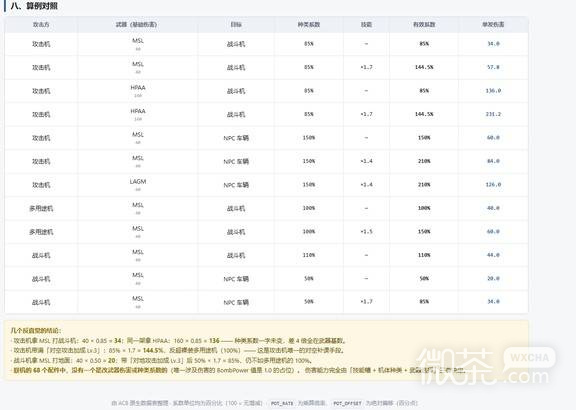Click 战斗机 attacker in the 44.0 row
The image size is (576, 410).
pyautogui.click(x=41, y=255)
